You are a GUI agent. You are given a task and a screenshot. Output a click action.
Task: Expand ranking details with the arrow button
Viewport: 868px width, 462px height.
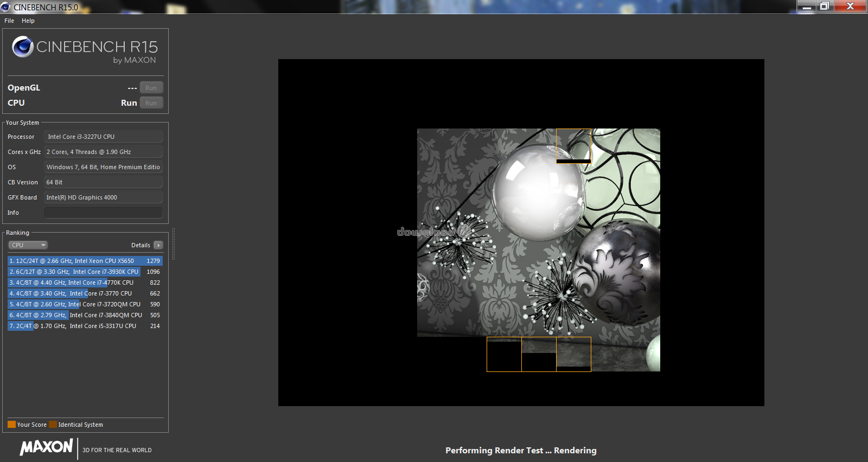[x=158, y=245]
